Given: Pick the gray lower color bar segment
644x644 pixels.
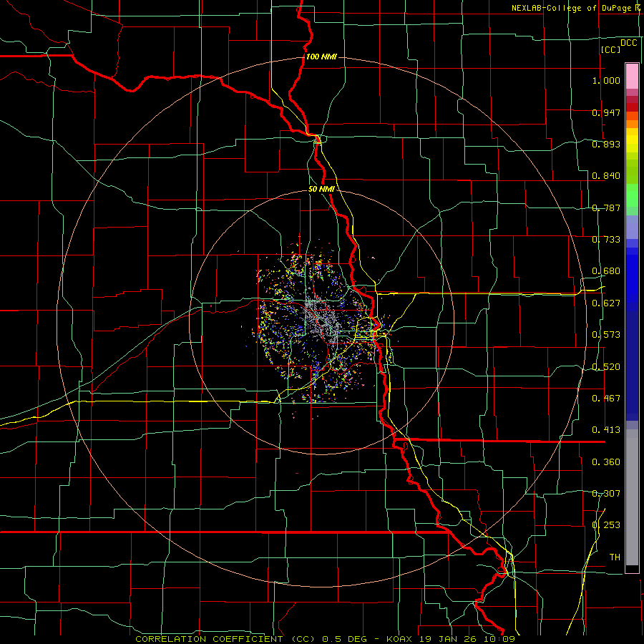Looking at the screenshot, I should (632, 497).
